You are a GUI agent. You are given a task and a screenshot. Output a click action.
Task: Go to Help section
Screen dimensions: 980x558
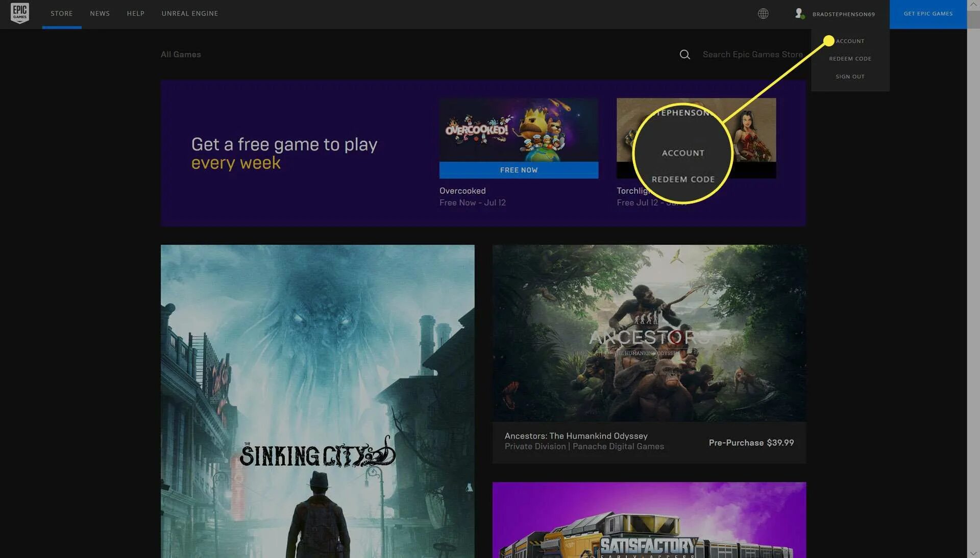coord(135,14)
